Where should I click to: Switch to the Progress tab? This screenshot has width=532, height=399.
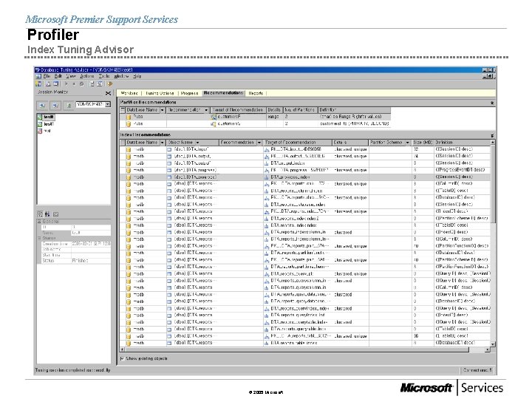(190, 93)
